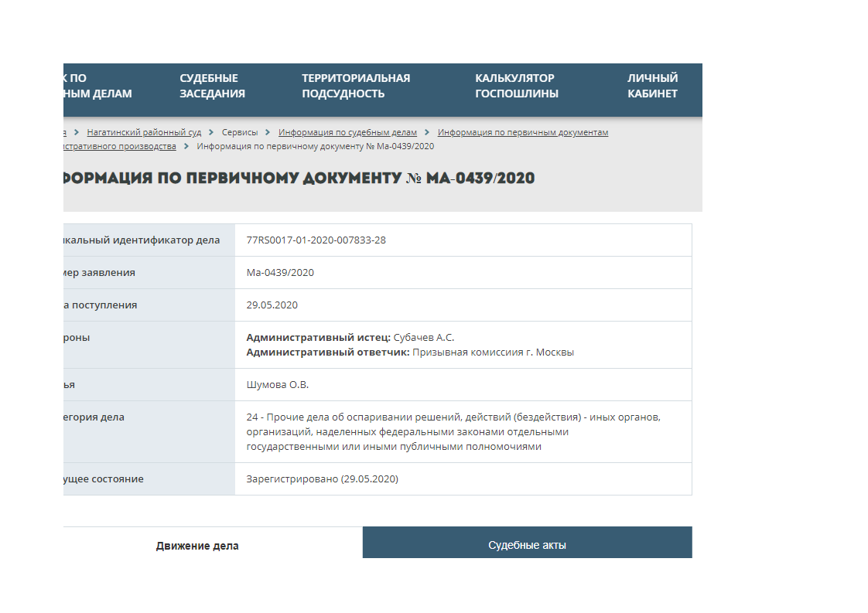Click the Информация по судебным делам breadcrumb

click(347, 132)
